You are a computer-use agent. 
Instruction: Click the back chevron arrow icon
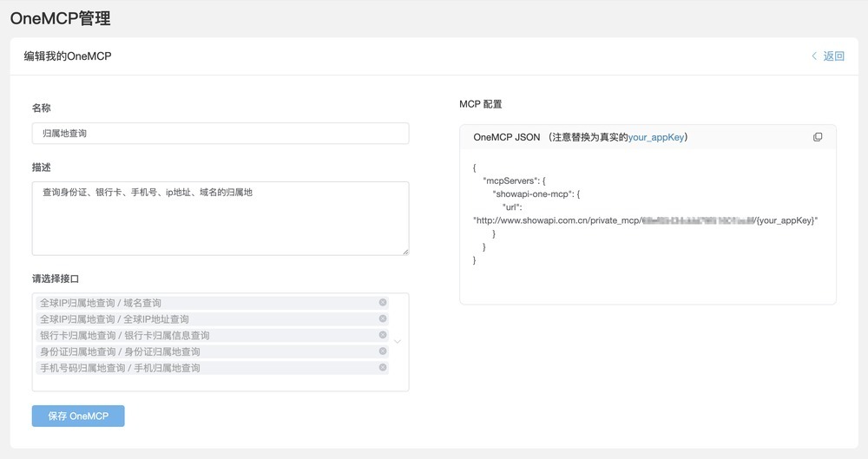click(x=814, y=56)
